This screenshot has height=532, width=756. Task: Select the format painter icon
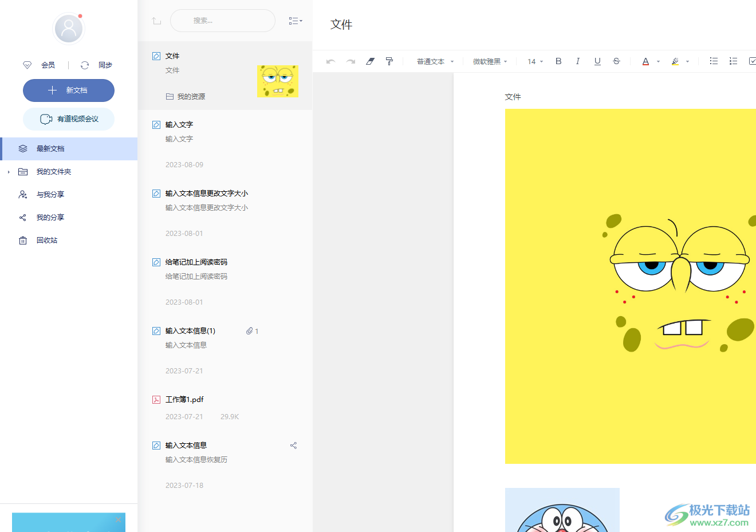[x=389, y=61]
